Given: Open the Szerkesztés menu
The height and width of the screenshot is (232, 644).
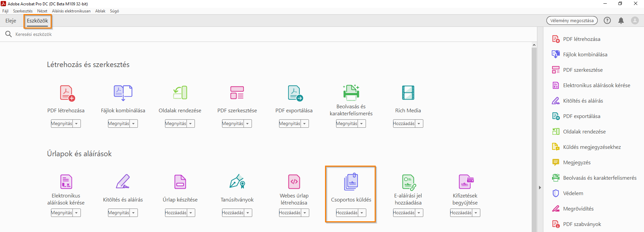Looking at the screenshot, I should click(x=23, y=11).
